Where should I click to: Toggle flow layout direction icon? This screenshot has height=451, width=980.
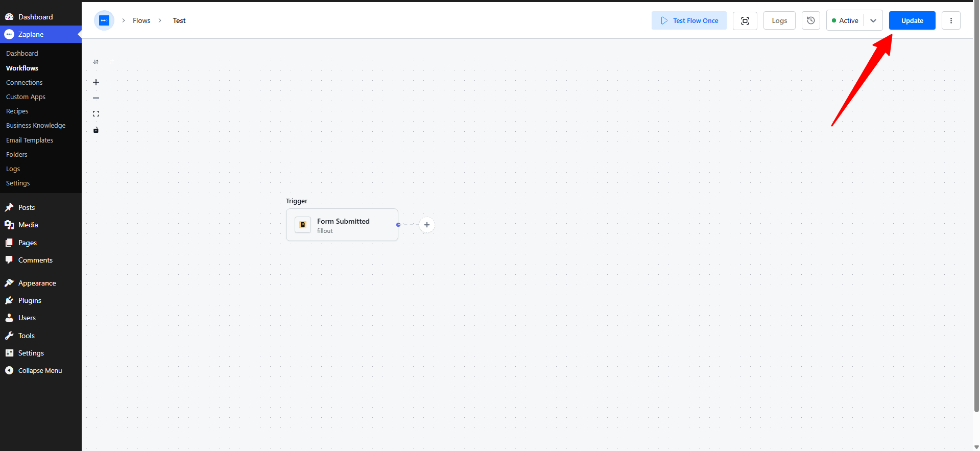click(96, 62)
